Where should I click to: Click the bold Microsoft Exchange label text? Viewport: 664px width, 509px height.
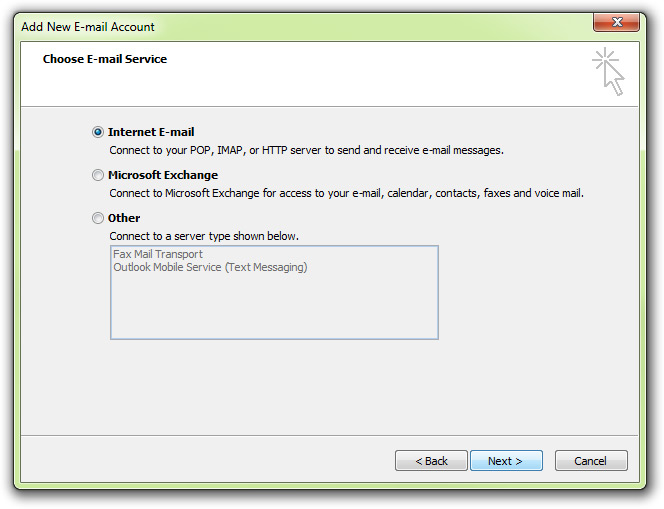click(163, 175)
